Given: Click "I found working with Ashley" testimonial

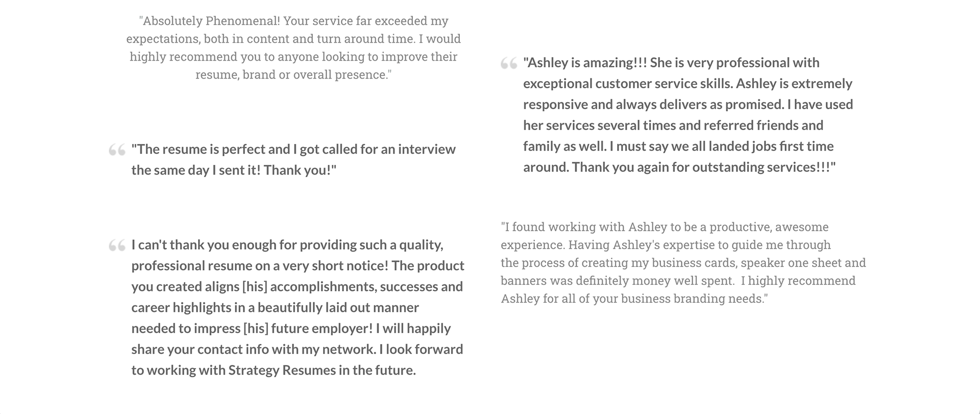Looking at the screenshot, I should point(683,262).
